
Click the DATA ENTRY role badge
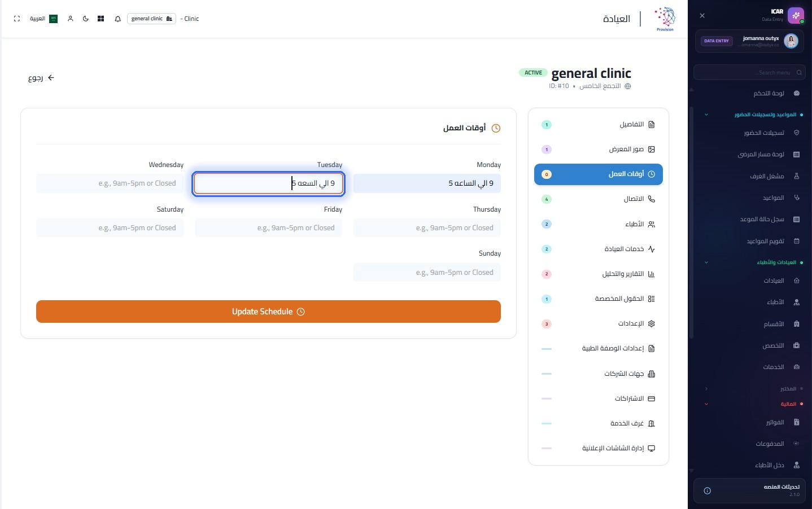pos(716,41)
